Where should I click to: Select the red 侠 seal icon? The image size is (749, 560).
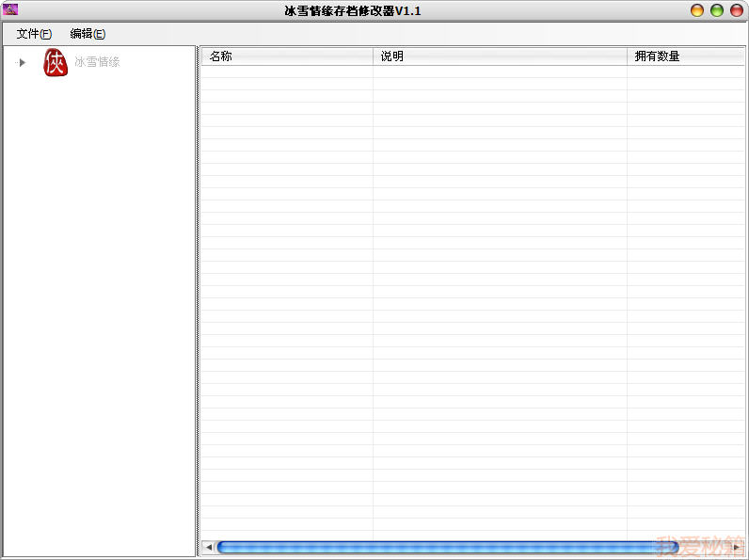click(x=56, y=63)
